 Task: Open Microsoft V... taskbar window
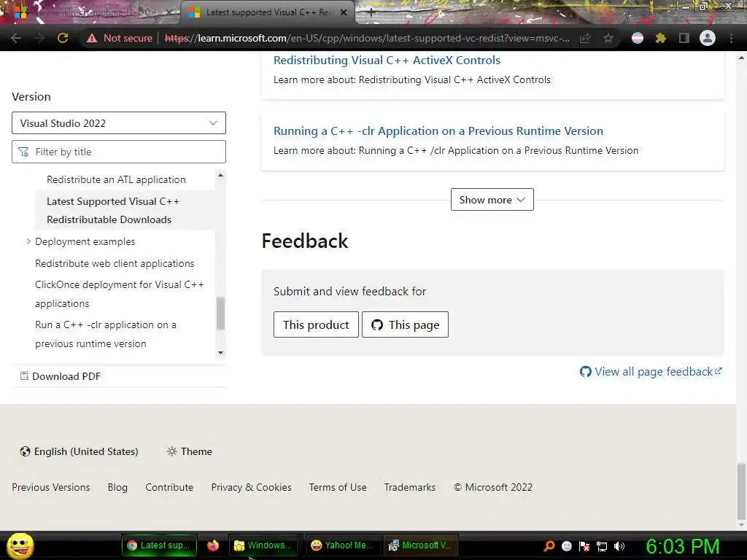(421, 545)
